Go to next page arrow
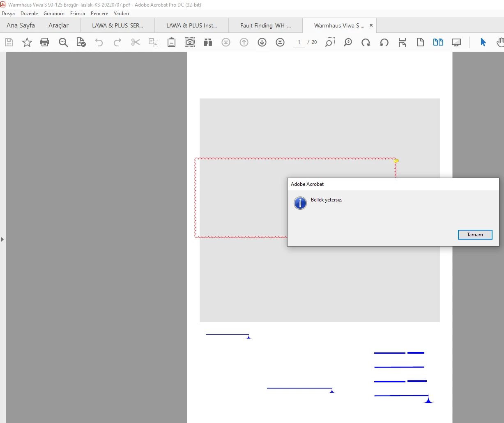 [x=262, y=42]
